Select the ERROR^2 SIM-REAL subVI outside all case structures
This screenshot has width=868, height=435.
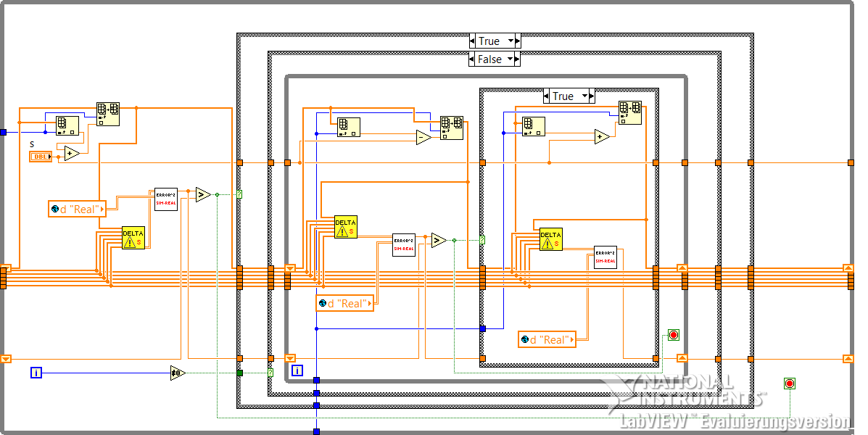(x=166, y=199)
